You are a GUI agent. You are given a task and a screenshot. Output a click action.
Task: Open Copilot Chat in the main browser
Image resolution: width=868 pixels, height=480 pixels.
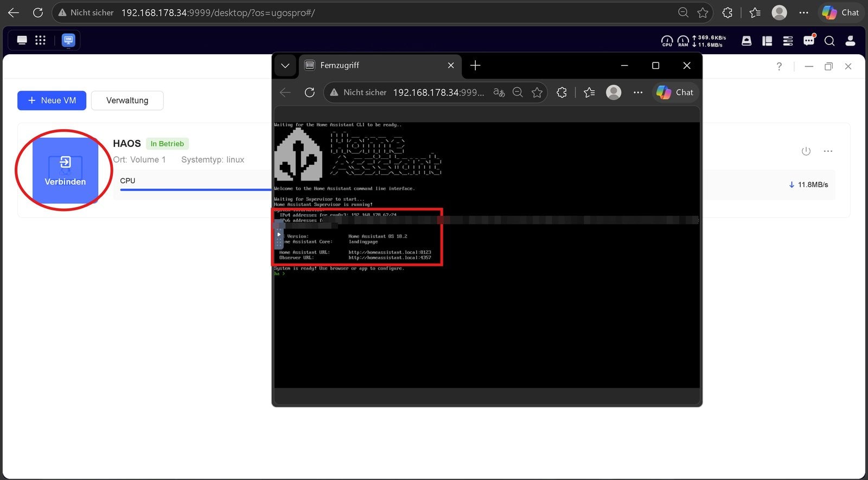coord(840,12)
